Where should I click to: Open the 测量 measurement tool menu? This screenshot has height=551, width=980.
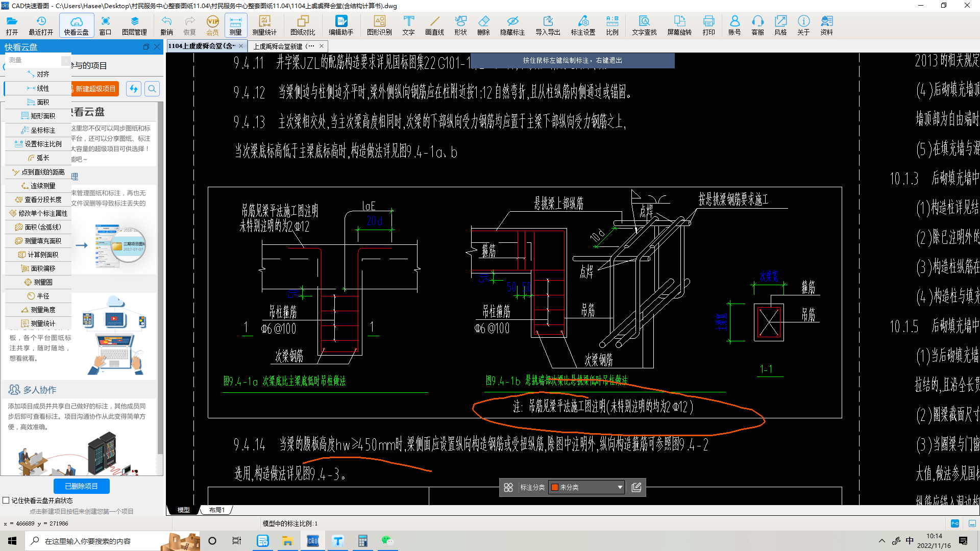[235, 25]
